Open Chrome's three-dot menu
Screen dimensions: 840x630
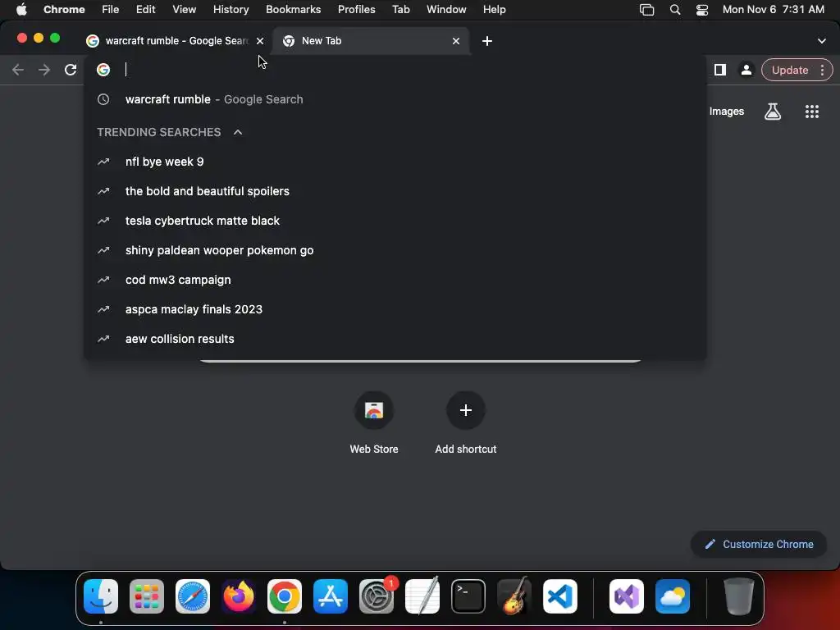coord(822,71)
